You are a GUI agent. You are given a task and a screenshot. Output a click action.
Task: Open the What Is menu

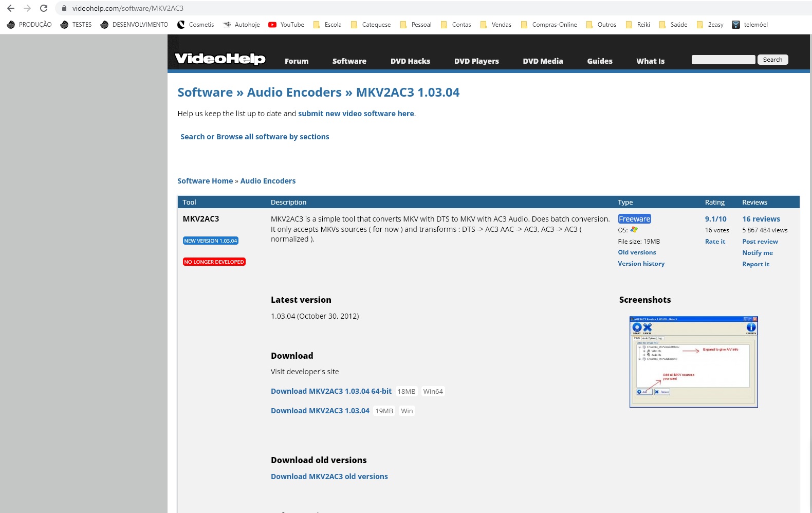click(651, 61)
